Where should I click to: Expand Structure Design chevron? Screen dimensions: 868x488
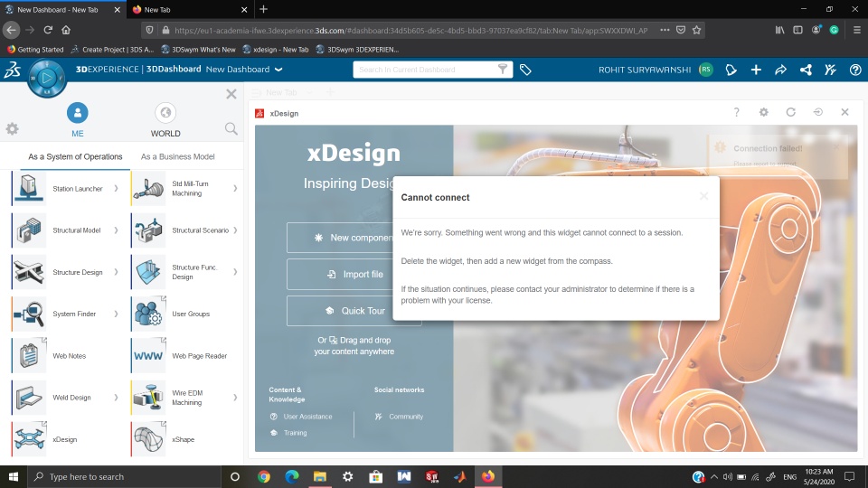coord(117,272)
